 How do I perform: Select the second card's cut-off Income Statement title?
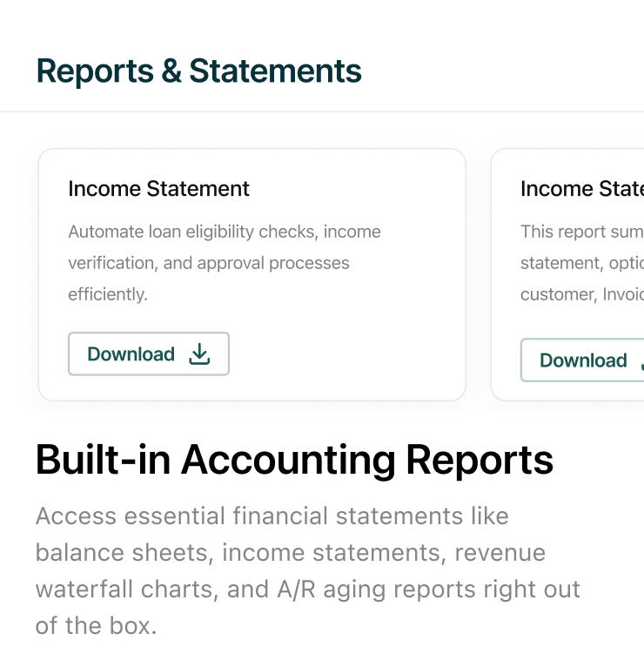582,188
